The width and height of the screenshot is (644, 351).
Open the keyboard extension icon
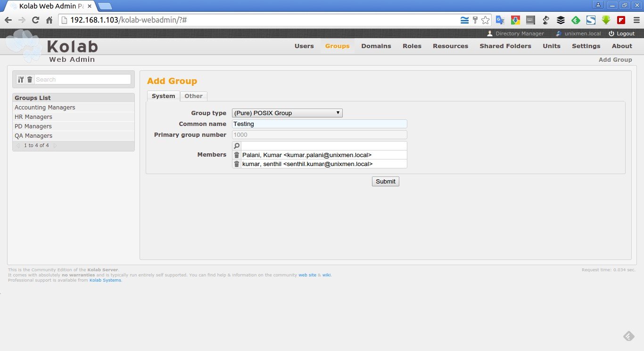pyautogui.click(x=530, y=20)
